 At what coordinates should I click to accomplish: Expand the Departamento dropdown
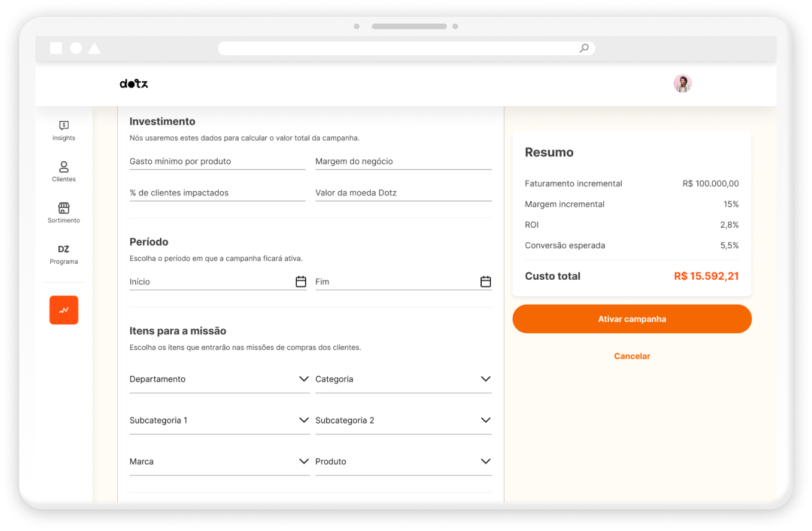(219, 379)
